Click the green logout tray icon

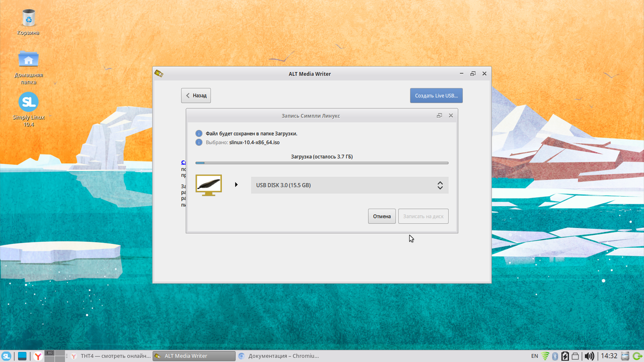(636, 356)
